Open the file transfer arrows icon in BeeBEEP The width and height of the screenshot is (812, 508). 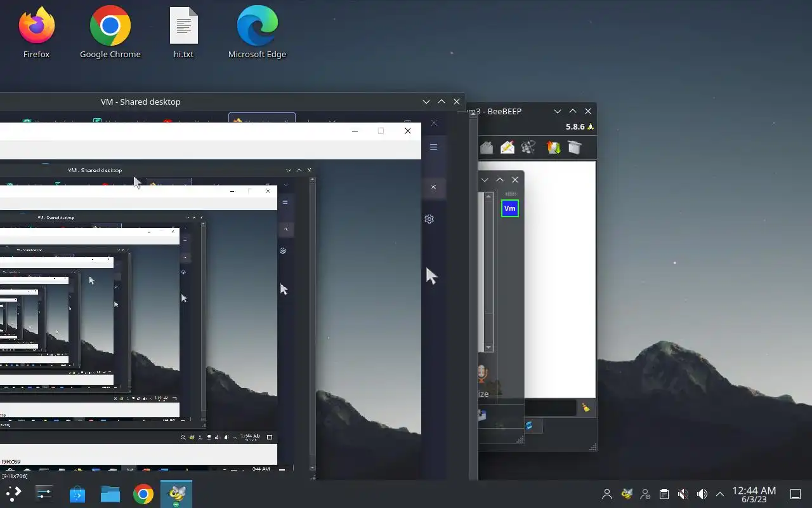coord(553,147)
